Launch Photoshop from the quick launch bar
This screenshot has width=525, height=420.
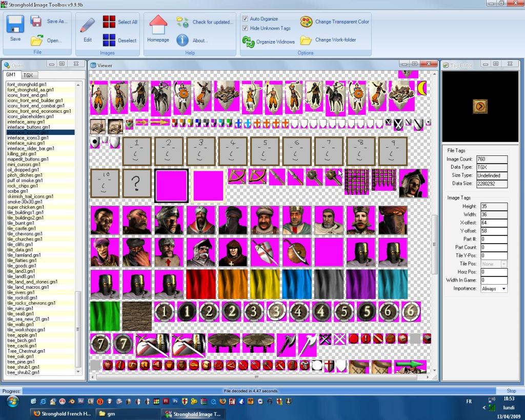click(x=175, y=401)
